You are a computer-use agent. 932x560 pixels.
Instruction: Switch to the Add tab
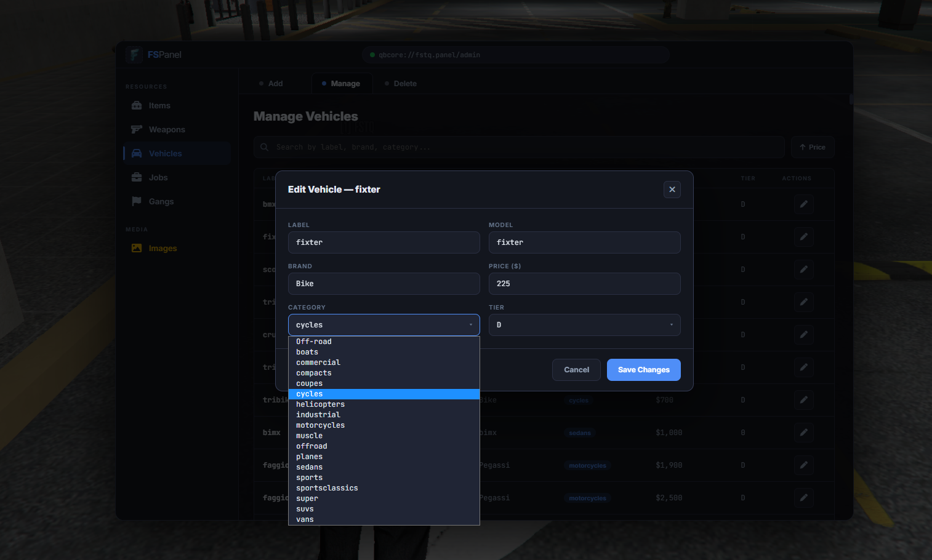coord(271,84)
